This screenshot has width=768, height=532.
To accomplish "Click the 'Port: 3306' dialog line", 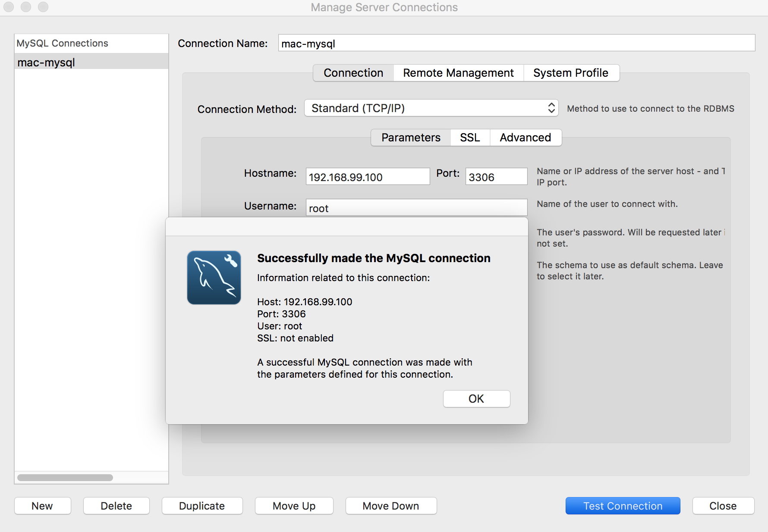I will 281,314.
